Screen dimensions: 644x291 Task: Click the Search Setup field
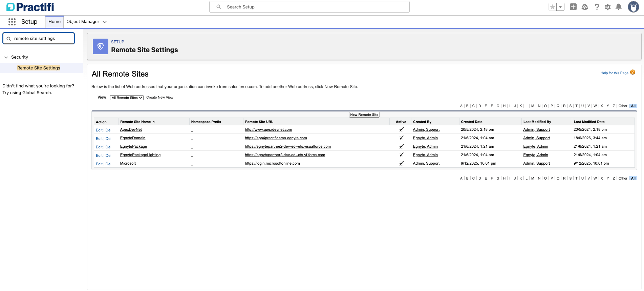point(309,7)
